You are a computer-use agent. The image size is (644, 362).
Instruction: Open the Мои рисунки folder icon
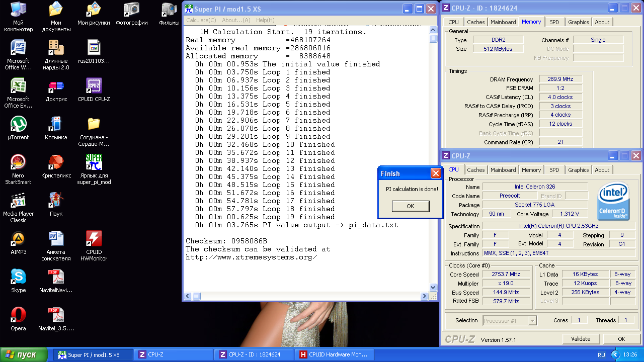[94, 10]
